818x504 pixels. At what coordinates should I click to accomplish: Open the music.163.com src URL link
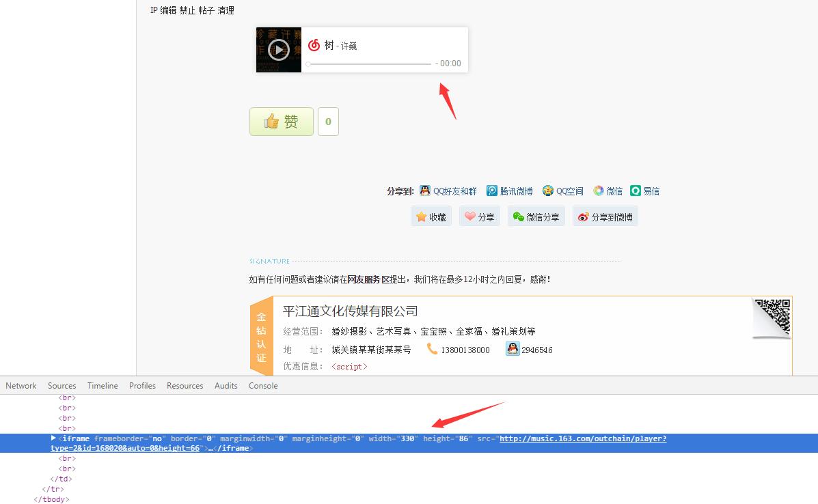(583, 439)
